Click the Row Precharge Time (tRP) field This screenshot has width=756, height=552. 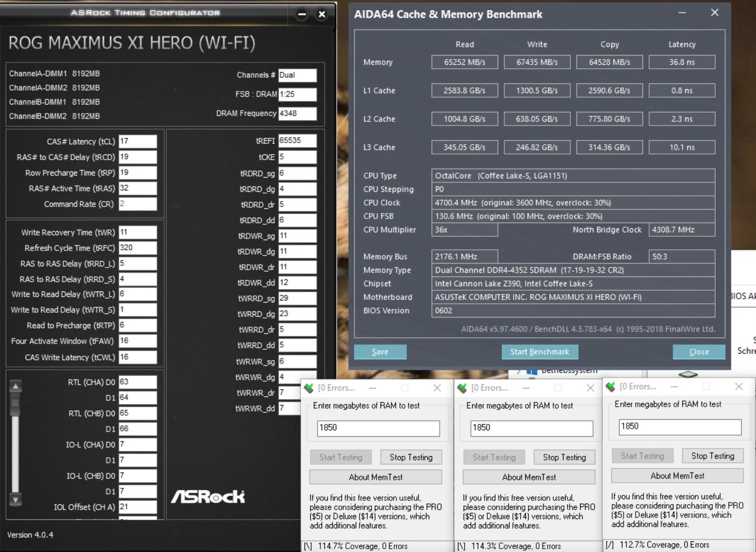coord(137,173)
